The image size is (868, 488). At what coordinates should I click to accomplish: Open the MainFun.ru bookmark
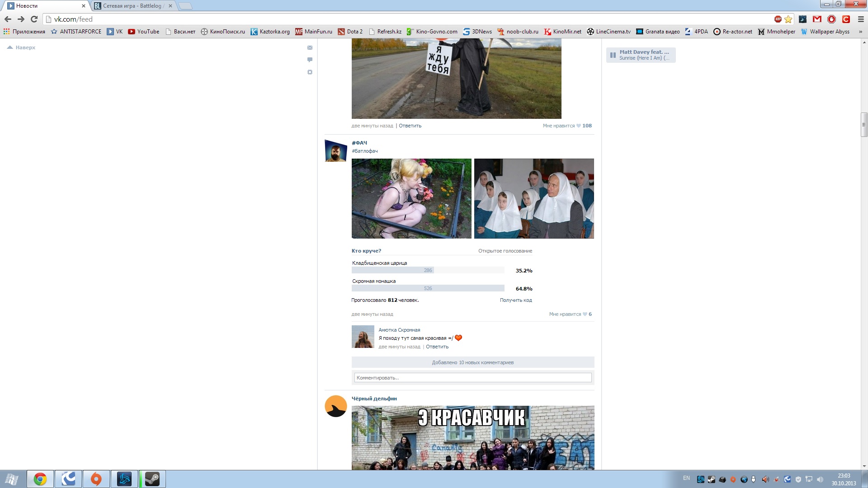[314, 32]
